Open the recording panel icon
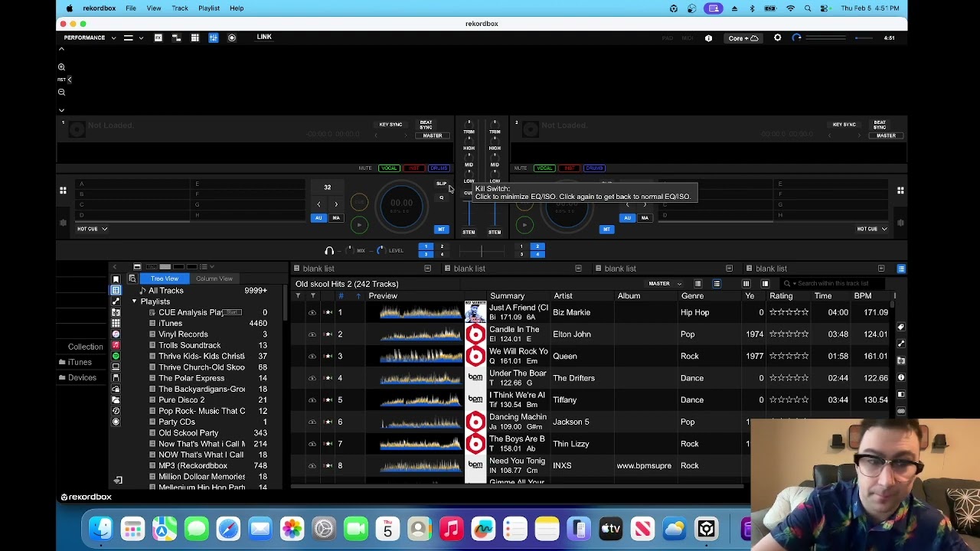980x551 pixels. pos(232,37)
